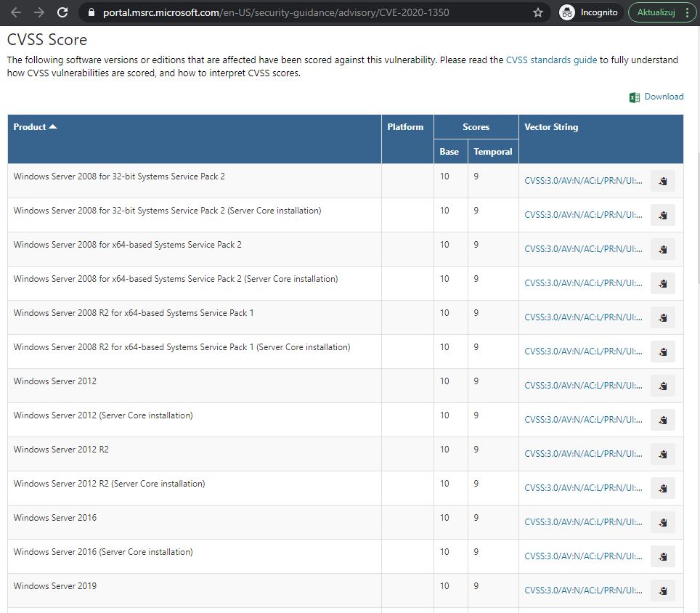Open vector string link for Windows Server 2012 R2

(583, 454)
